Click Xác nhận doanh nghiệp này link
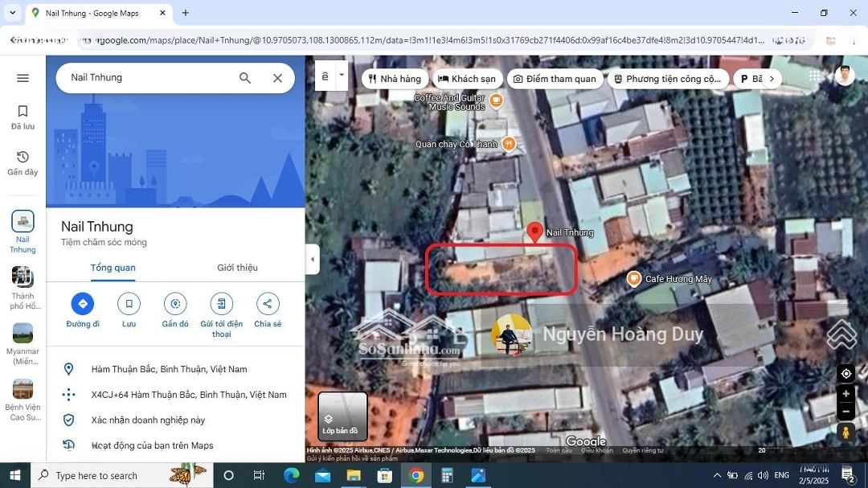 [x=148, y=420]
